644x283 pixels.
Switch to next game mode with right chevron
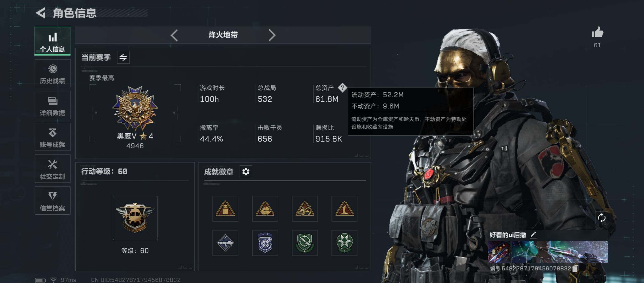pyautogui.click(x=272, y=35)
